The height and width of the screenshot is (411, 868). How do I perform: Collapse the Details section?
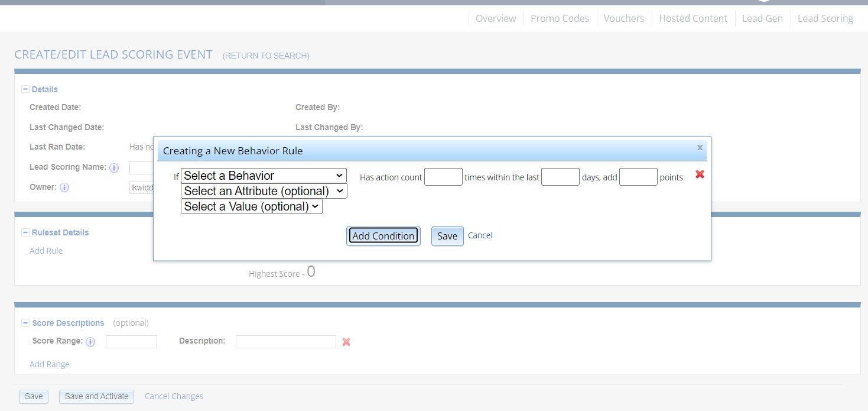[25, 89]
